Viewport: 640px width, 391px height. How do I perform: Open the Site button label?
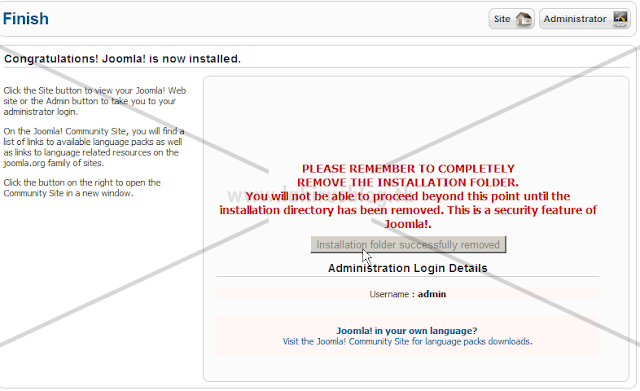click(502, 19)
